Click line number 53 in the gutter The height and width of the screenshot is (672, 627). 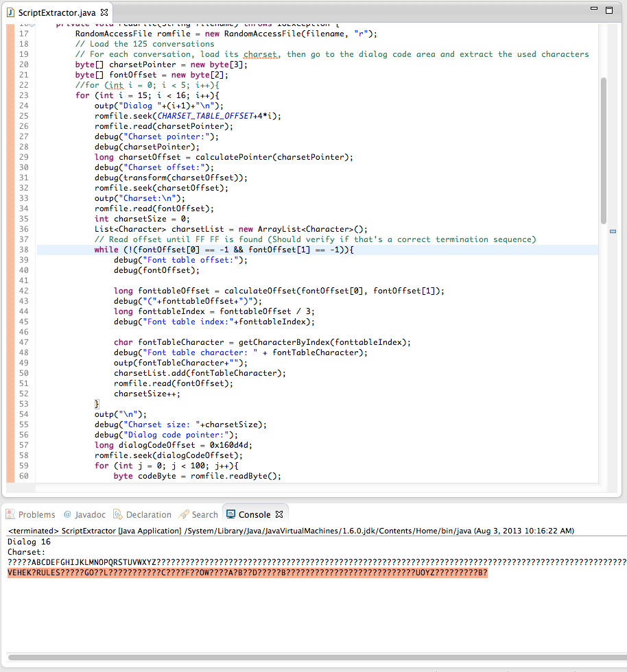(x=24, y=404)
